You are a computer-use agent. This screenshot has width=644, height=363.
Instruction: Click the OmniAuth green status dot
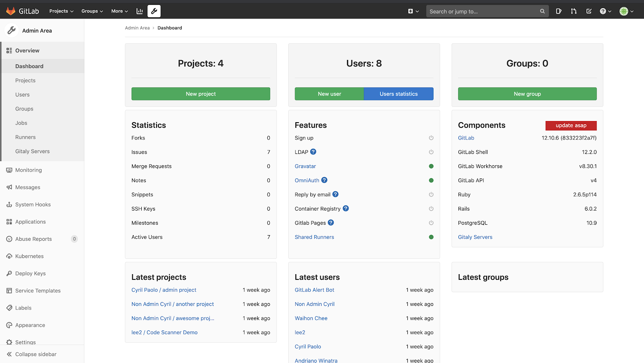pos(431,180)
